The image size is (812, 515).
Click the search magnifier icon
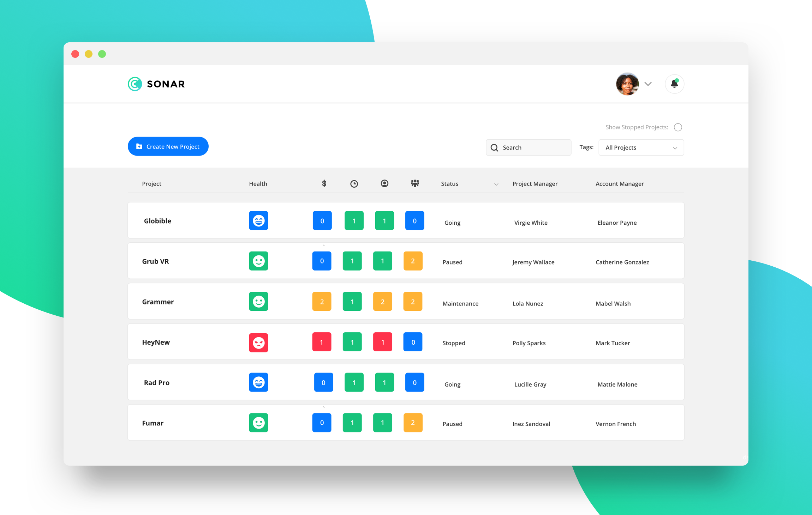494,147
